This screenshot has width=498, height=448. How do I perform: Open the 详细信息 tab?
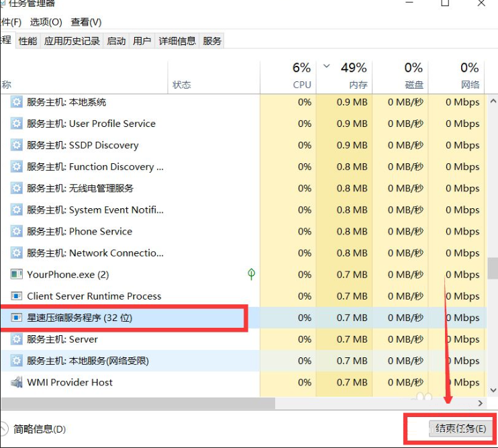pyautogui.click(x=177, y=41)
